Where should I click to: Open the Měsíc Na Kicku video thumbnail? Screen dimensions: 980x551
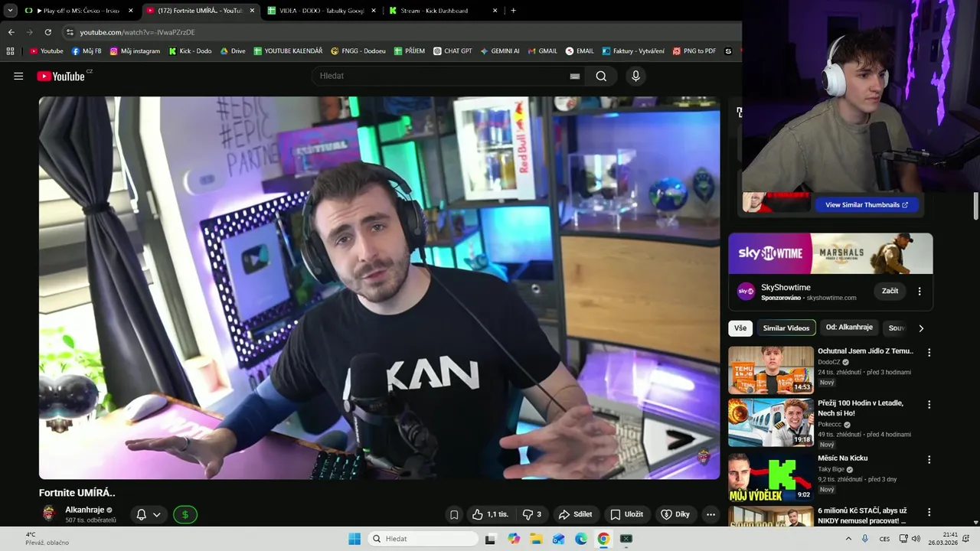click(771, 477)
